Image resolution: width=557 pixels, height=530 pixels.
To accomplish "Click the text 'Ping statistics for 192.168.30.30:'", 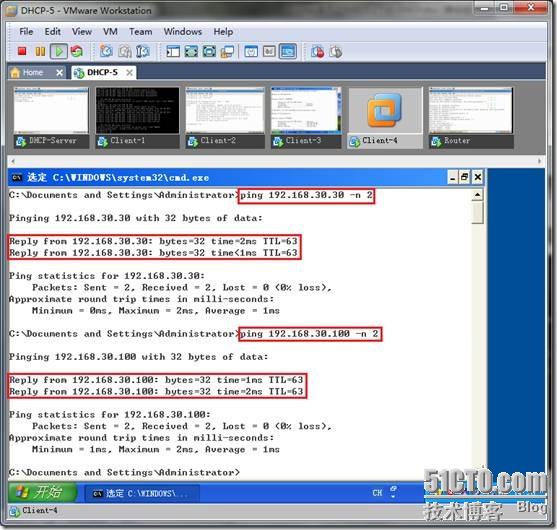I will (x=107, y=276).
